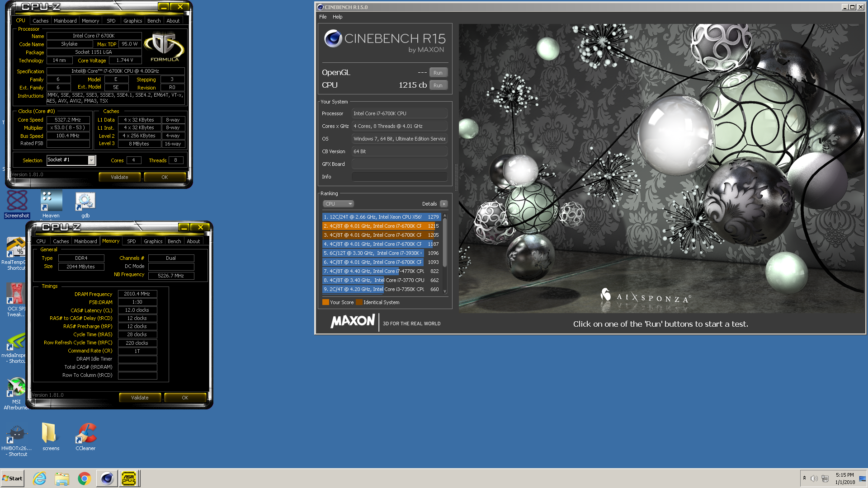Open the Socket #1 selection dropdown
The width and height of the screenshot is (868, 488).
click(x=71, y=160)
